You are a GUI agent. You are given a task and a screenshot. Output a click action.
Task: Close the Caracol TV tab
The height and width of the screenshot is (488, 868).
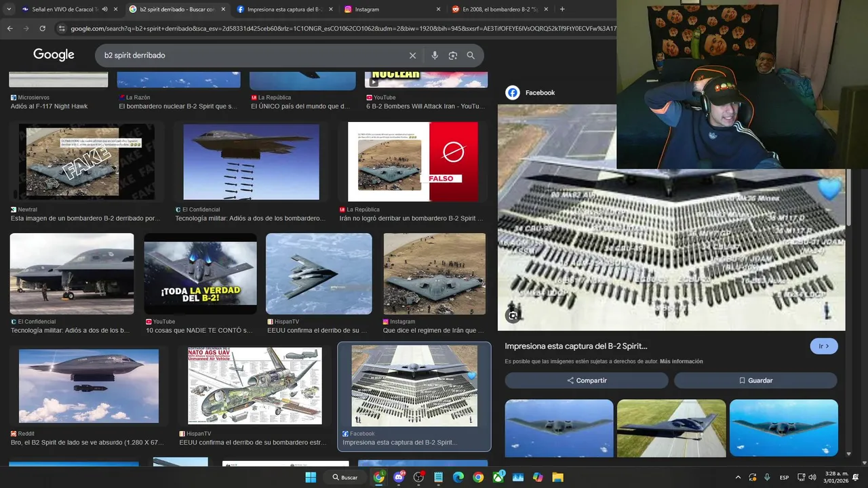click(115, 9)
